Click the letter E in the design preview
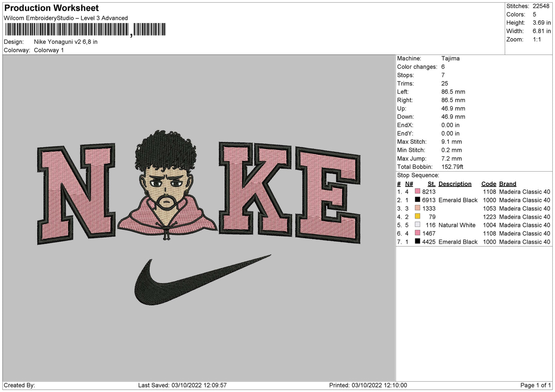The width and height of the screenshot is (555, 392). pyautogui.click(x=328, y=196)
